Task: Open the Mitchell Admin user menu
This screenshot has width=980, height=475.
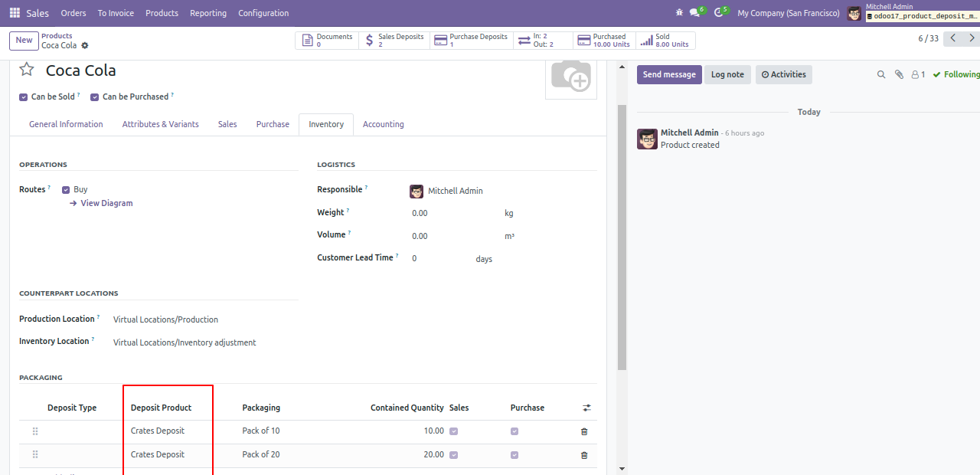Action: click(x=913, y=13)
